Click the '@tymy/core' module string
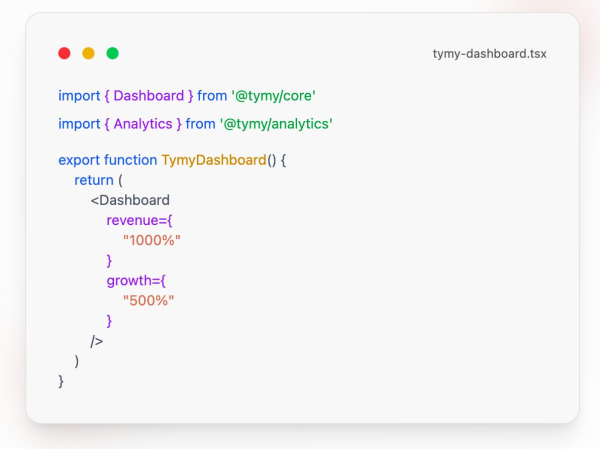The image size is (600, 449). tap(273, 96)
